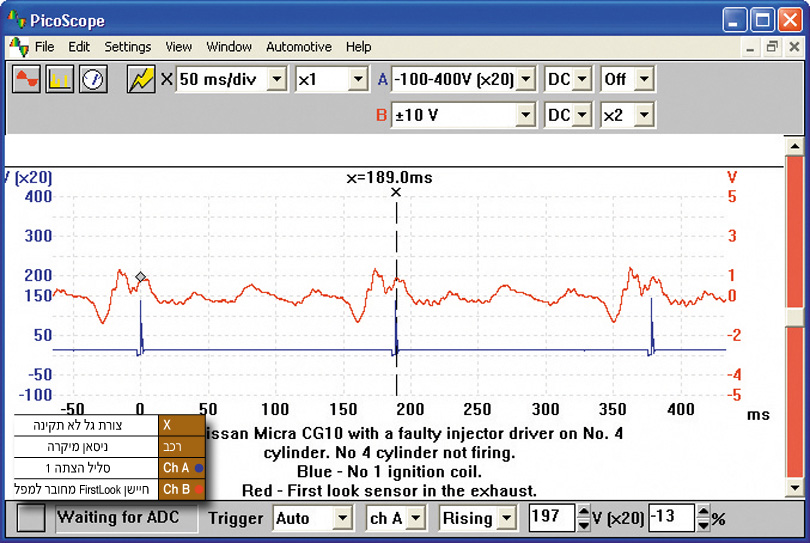Open the oscilloscope view icon
The image size is (810, 543).
pos(26,80)
